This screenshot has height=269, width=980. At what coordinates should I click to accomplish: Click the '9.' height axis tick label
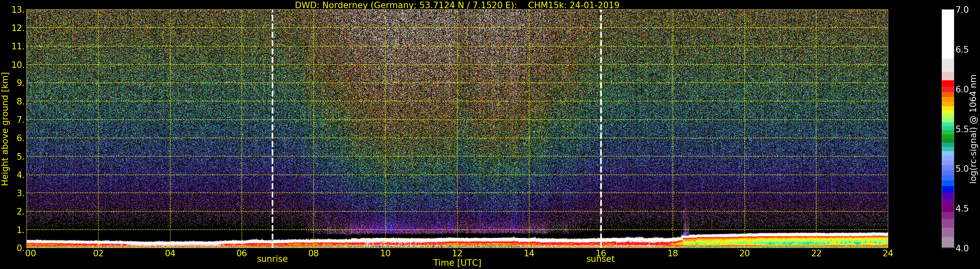(21, 83)
